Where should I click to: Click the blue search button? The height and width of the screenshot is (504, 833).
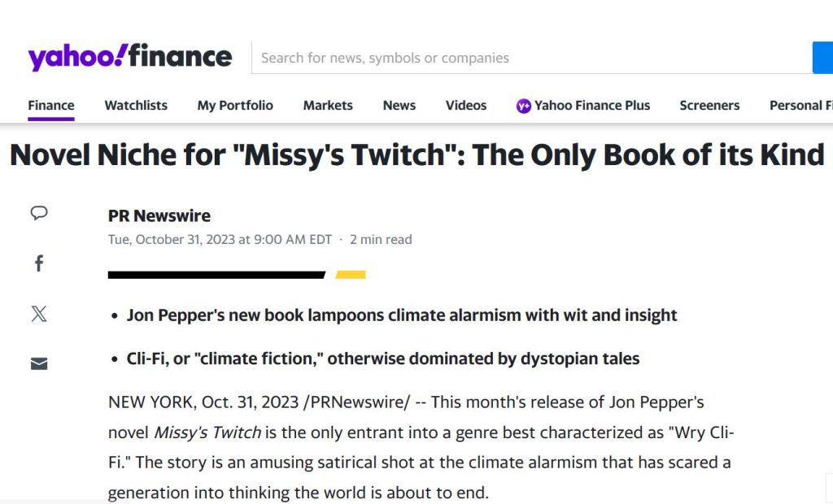[x=823, y=58]
